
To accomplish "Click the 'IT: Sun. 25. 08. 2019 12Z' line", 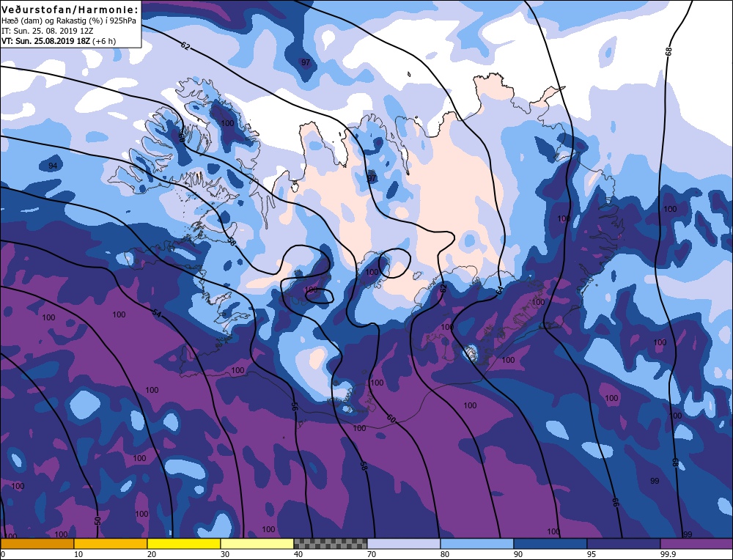I will 48,31.
